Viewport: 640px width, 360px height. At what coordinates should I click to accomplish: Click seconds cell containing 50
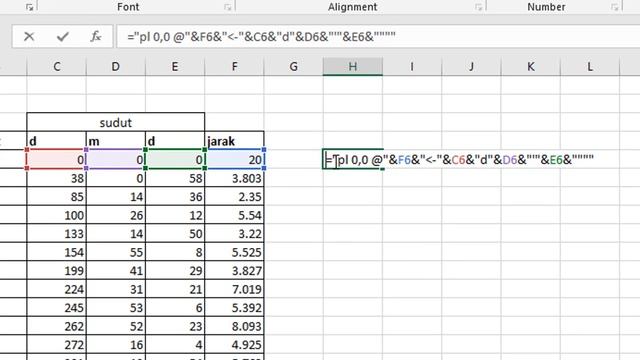(x=175, y=233)
